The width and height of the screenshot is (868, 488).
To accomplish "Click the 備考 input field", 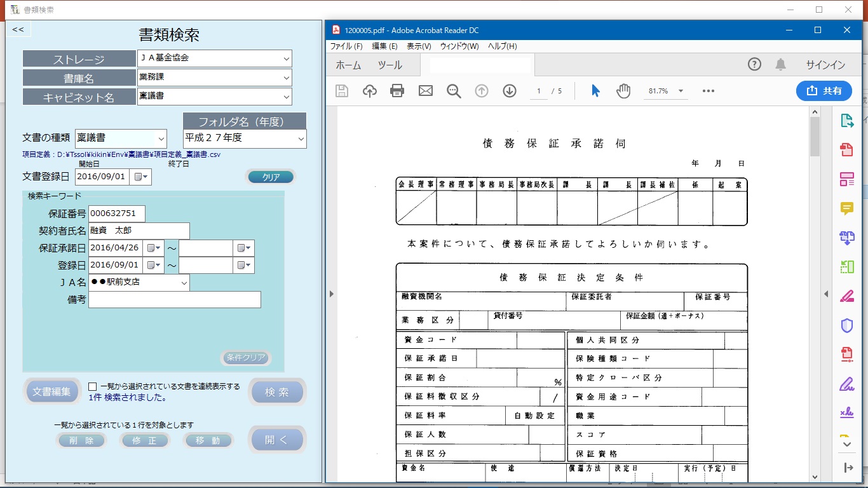I will (x=175, y=300).
